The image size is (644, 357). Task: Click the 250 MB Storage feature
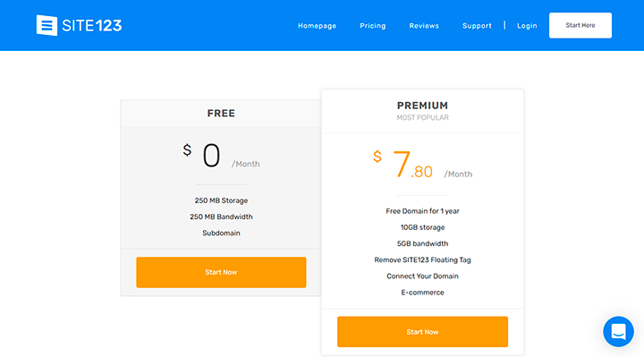coord(221,200)
